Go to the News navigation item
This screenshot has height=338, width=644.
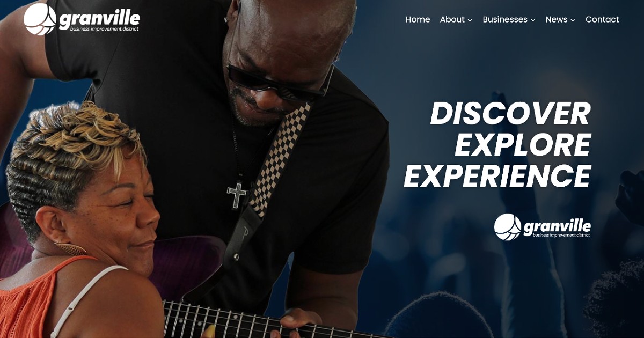coord(556,19)
